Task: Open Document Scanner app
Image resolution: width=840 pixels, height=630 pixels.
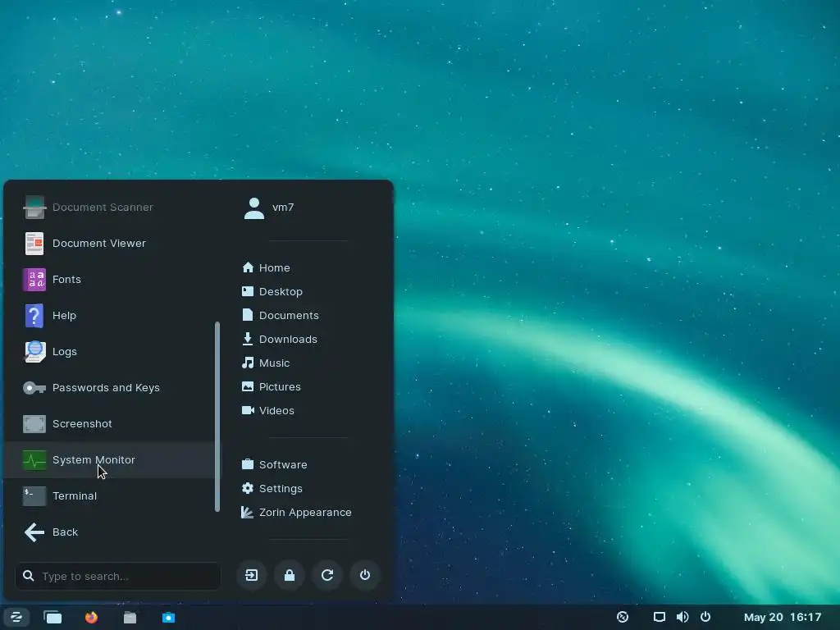Action: (x=111, y=208)
